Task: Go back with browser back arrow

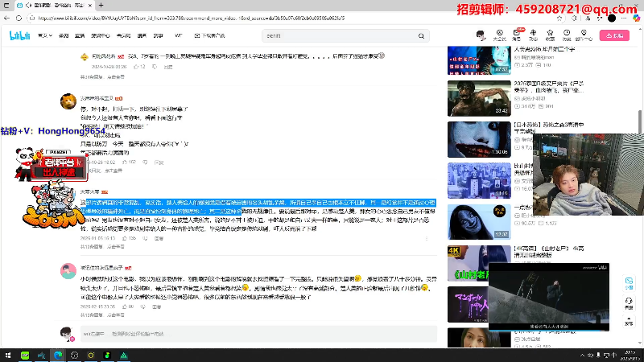Action: coord(6,18)
